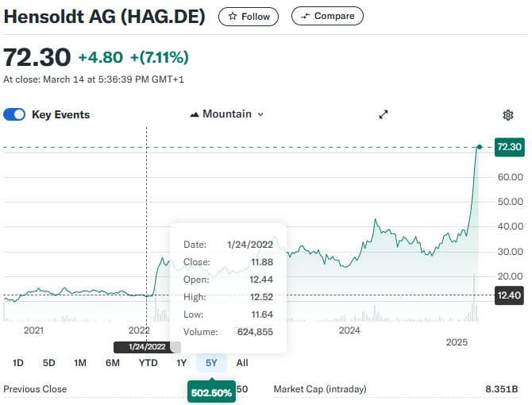
Task: Click the green endpoint dot on chart line
Action: pyautogui.click(x=479, y=147)
